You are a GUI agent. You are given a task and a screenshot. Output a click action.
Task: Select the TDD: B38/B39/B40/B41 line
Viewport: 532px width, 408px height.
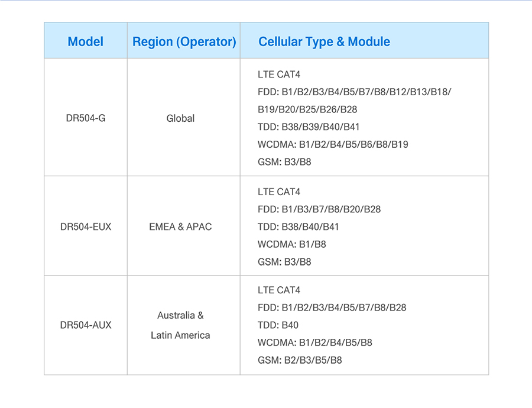(309, 127)
